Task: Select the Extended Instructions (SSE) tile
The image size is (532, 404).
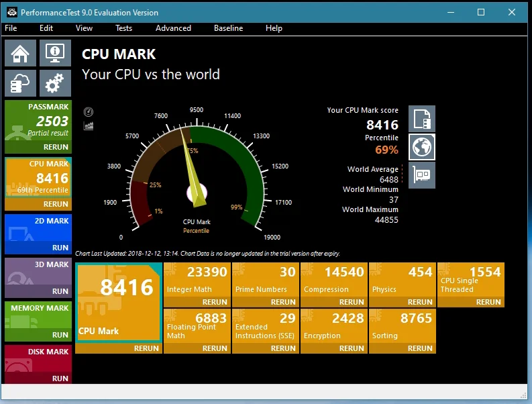Action: click(x=266, y=325)
